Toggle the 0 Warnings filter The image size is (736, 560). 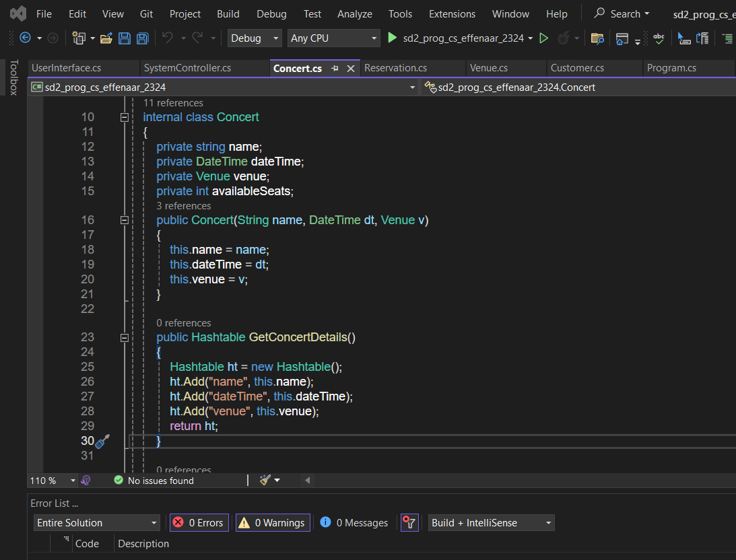tap(273, 523)
